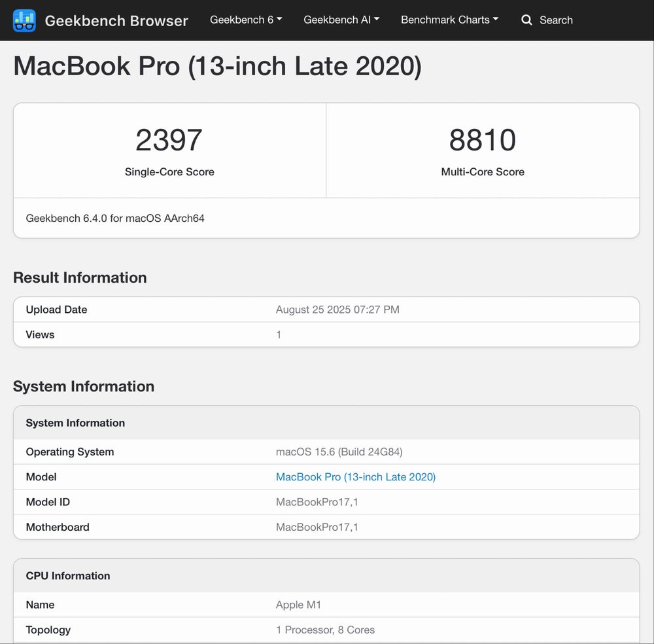The image size is (654, 644).
Task: Click the Views count value 1
Action: click(x=278, y=334)
